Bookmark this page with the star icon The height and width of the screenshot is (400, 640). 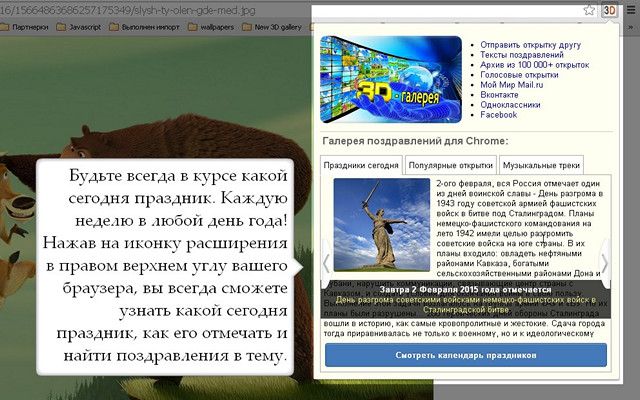click(x=589, y=10)
